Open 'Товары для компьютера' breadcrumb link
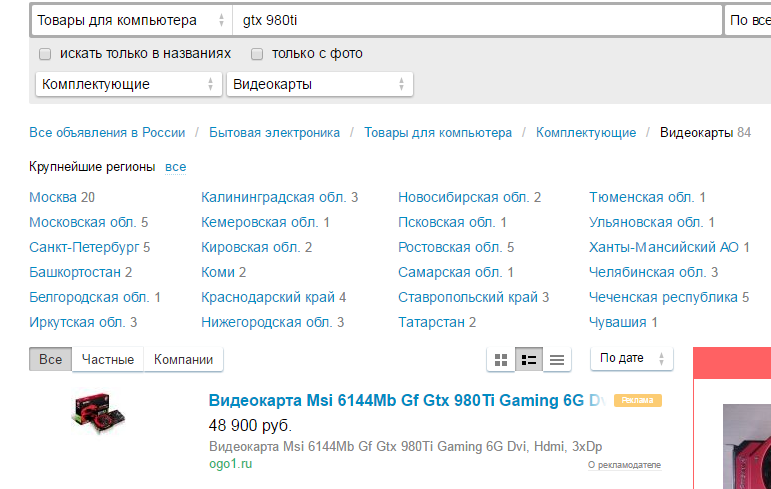Image resolution: width=771 pixels, height=489 pixels. click(x=438, y=133)
